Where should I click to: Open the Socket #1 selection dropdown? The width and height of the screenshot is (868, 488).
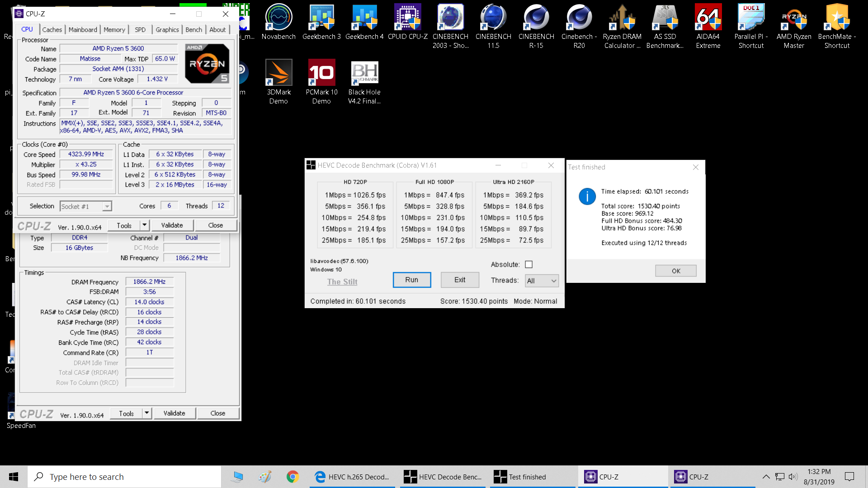(86, 206)
